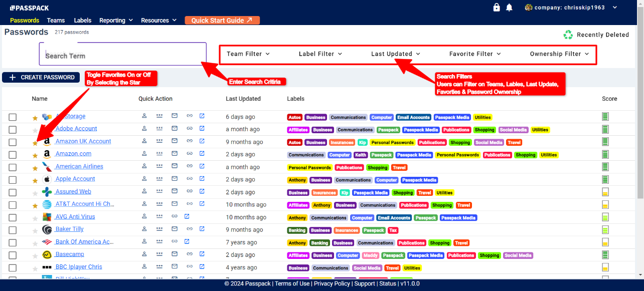Open Support footer link

(365, 283)
